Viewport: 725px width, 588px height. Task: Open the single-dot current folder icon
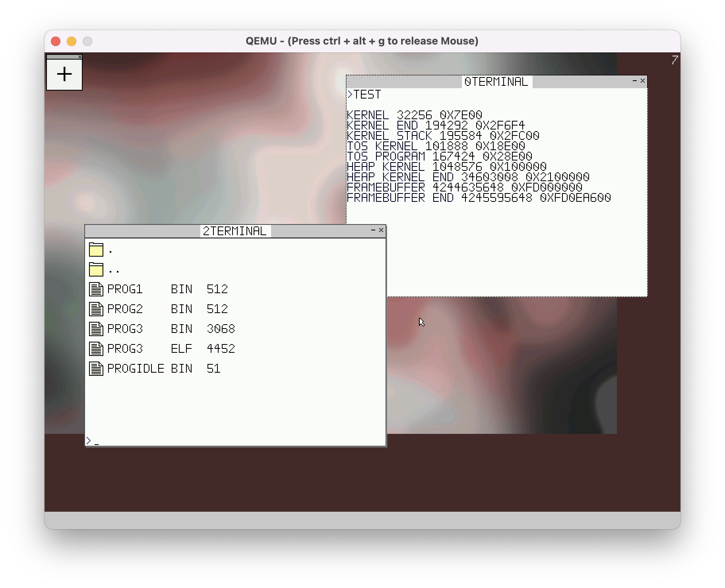point(96,250)
